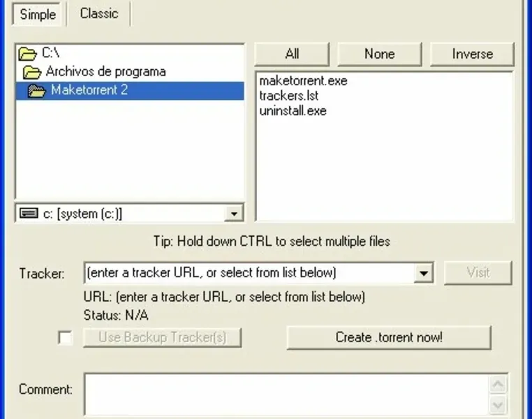The height and width of the screenshot is (419, 532).
Task: Switch to the Classic tab
Action: (x=99, y=13)
